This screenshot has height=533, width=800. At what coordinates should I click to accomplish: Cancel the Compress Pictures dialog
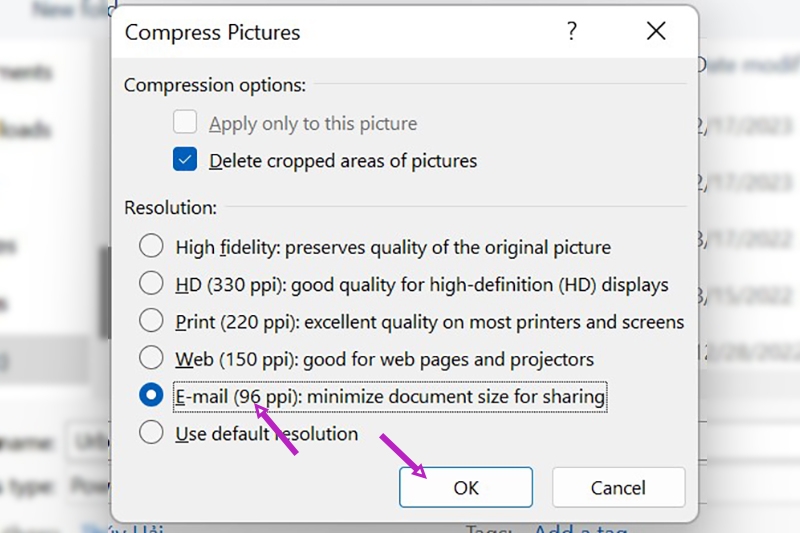(x=618, y=487)
